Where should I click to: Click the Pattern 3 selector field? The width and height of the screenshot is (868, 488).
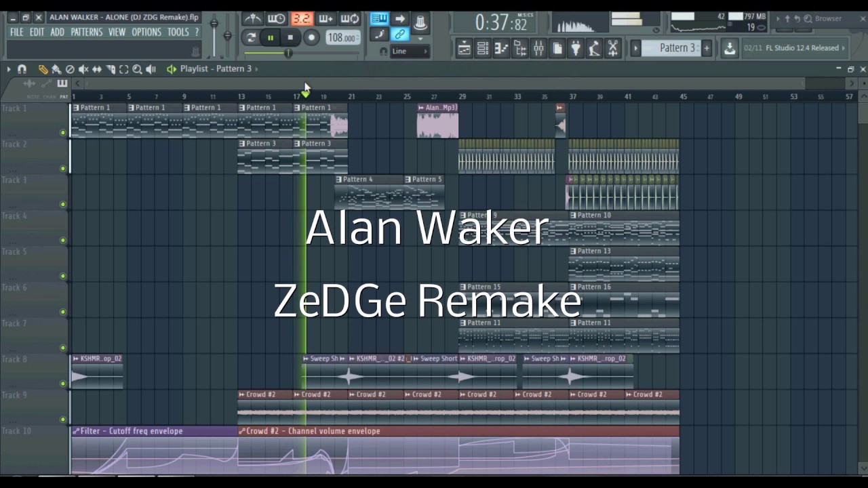pyautogui.click(x=671, y=48)
